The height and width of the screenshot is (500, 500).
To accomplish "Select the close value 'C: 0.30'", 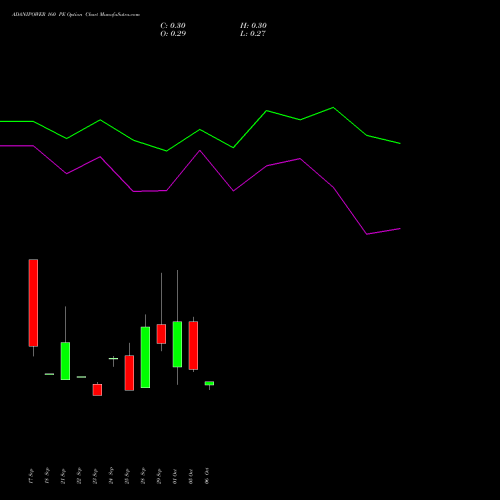I will [173, 26].
